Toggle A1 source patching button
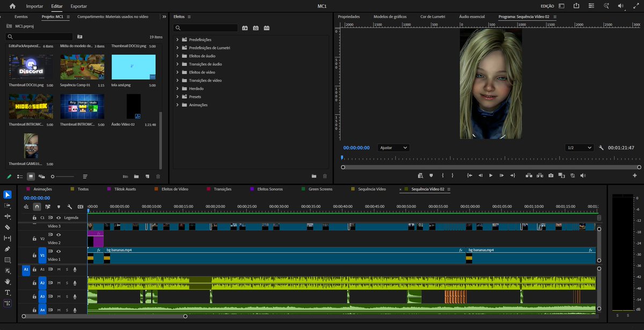This screenshot has width=644, height=330. pos(25,269)
